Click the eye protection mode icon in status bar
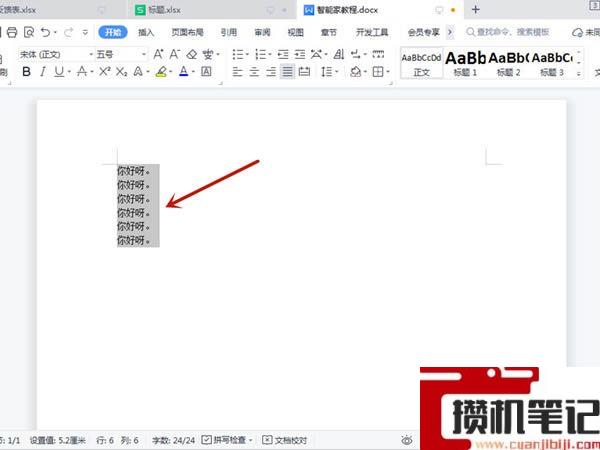 (x=407, y=440)
